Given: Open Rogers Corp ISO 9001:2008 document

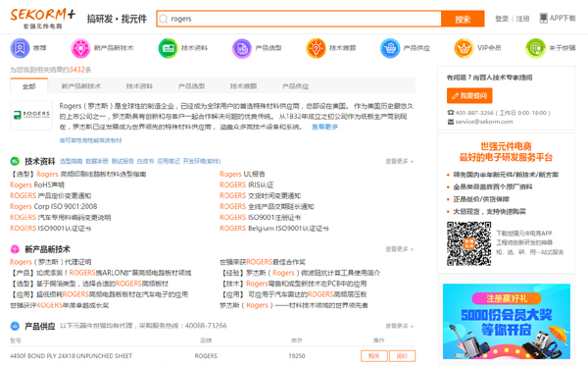Looking at the screenshot, I should click(54, 206).
